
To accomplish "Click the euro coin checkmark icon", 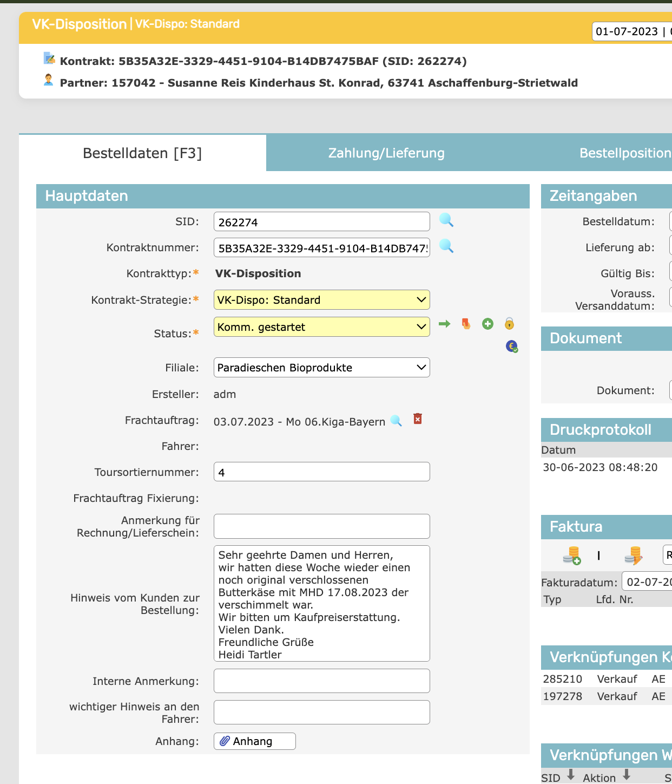I will point(511,346).
